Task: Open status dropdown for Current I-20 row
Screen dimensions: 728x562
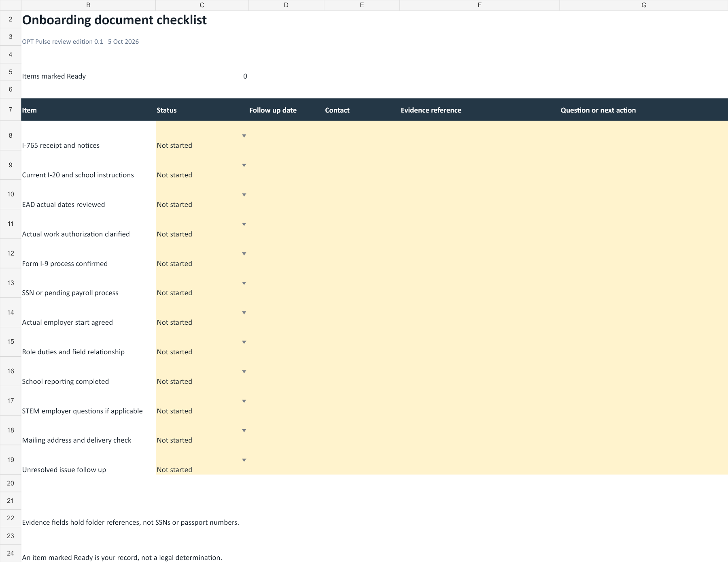Action: [x=244, y=166]
